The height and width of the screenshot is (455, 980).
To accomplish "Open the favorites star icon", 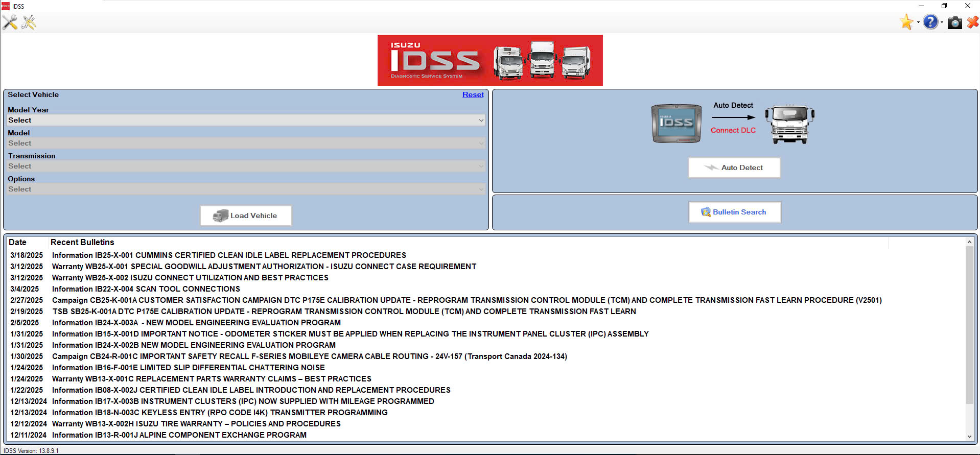I will tap(906, 22).
